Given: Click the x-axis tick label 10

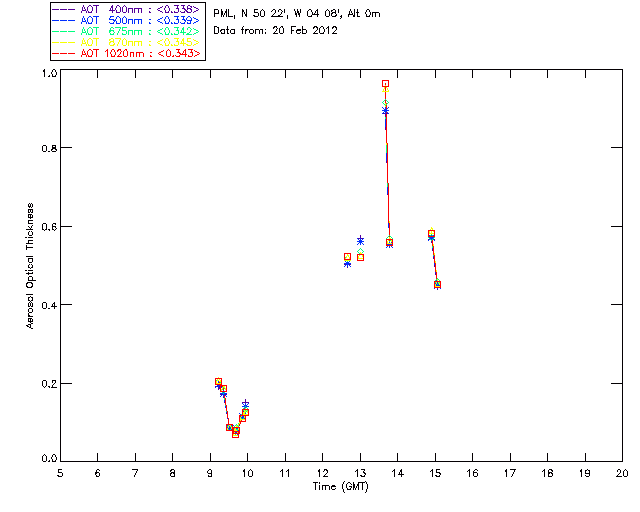Looking at the screenshot, I should tap(247, 473).
